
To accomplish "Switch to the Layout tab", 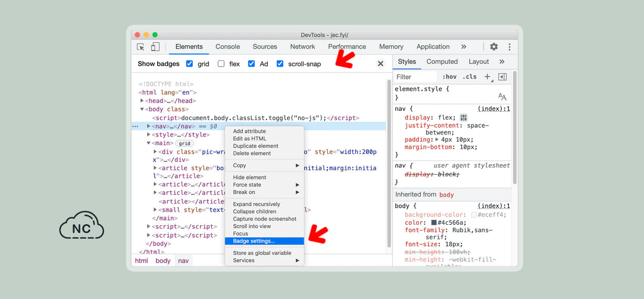I will click(479, 62).
